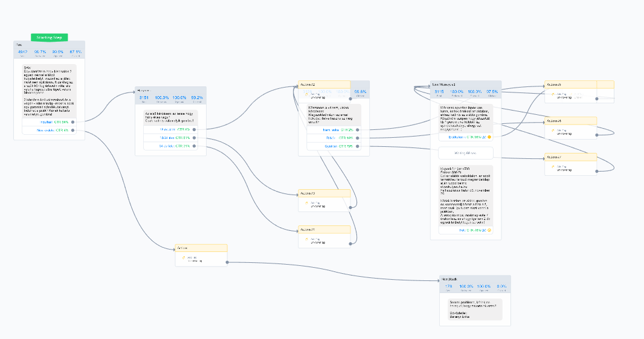Select the Actions #6 node header
This screenshot has width=644, height=339.
pyautogui.click(x=571, y=121)
